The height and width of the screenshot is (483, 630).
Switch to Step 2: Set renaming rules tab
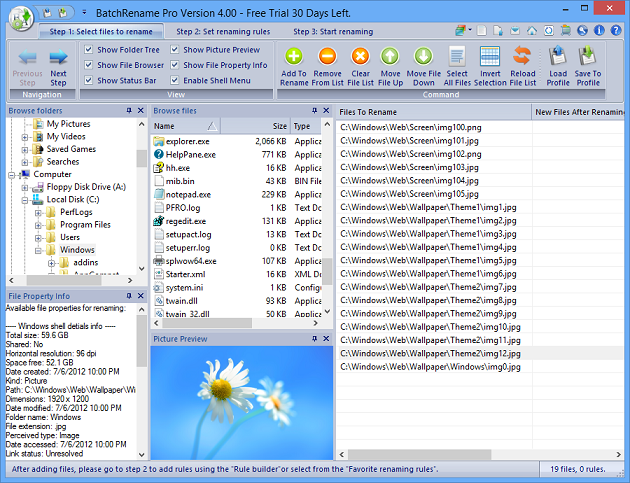coord(223,31)
